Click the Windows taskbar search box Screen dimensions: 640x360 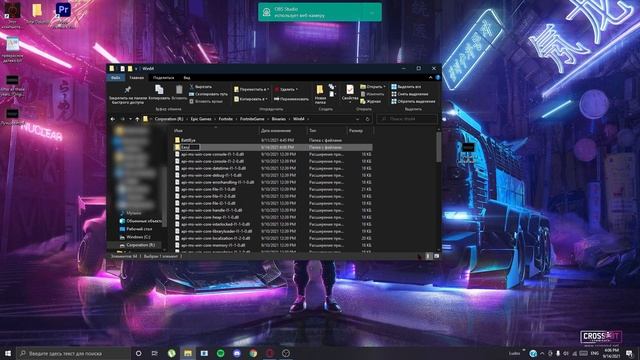[73, 353]
